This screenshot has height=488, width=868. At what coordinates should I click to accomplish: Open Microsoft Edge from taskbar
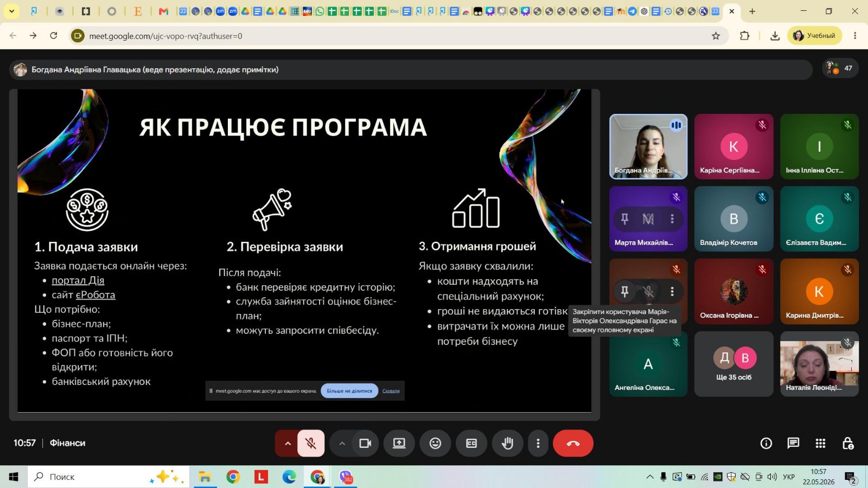(x=289, y=477)
